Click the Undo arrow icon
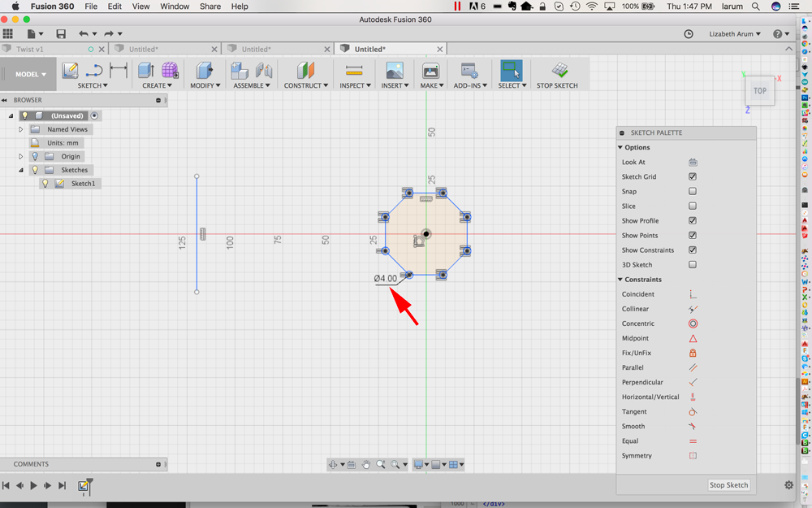 (x=84, y=33)
